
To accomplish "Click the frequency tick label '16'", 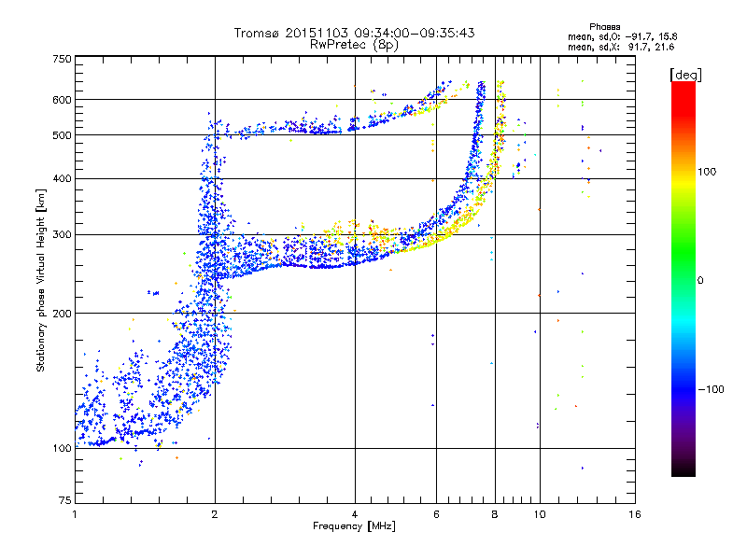I will (x=635, y=514).
